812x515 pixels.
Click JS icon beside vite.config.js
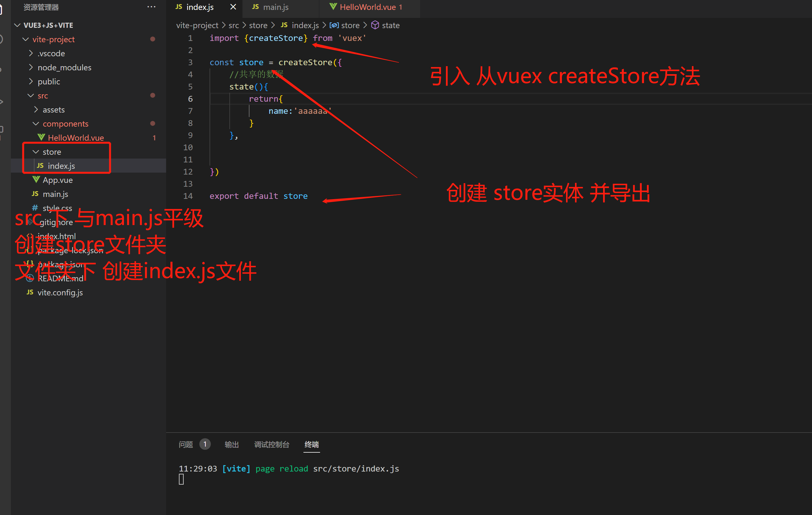click(x=30, y=292)
